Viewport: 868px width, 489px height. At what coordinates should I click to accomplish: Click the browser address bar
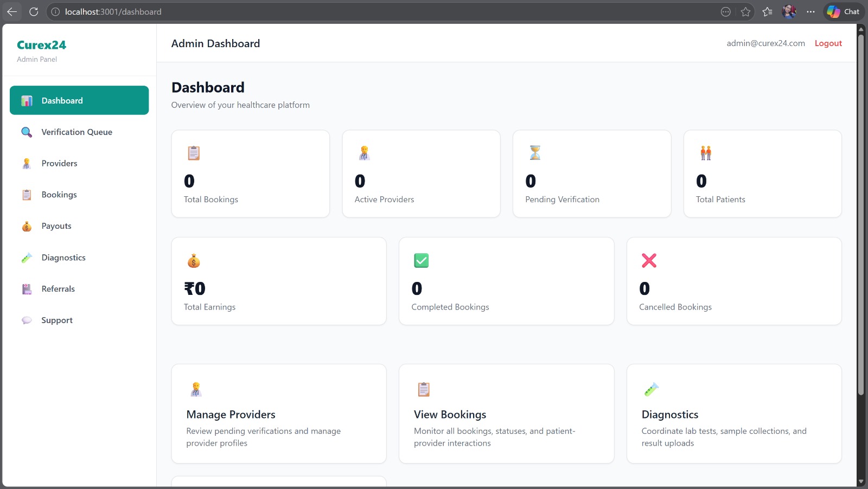tap(380, 12)
